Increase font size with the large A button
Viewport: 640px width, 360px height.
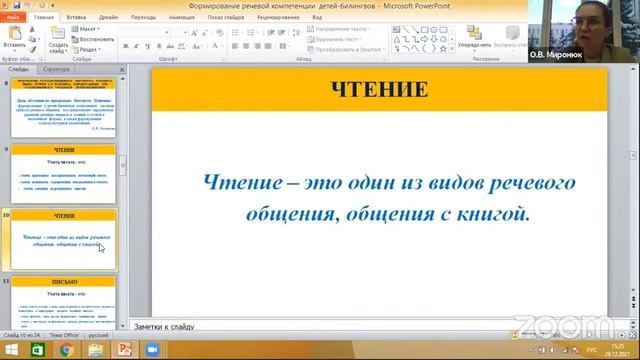194,33
